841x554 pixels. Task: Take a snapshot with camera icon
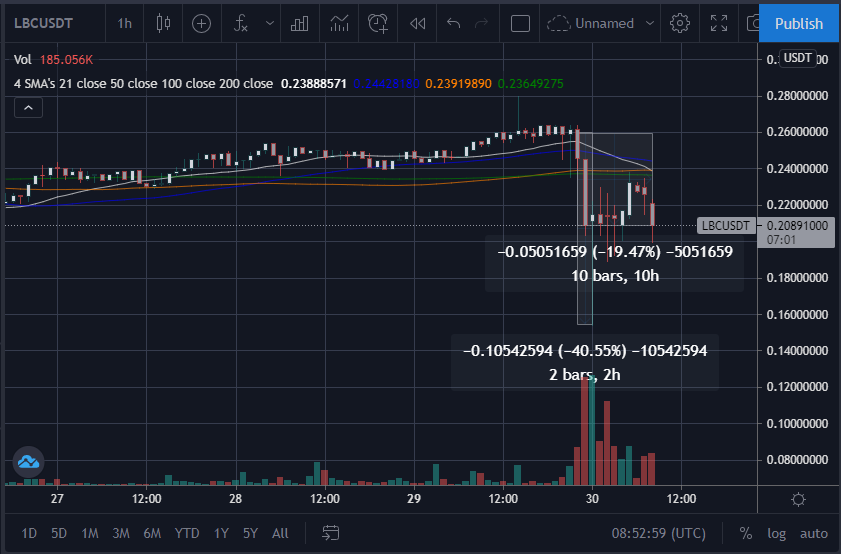753,23
